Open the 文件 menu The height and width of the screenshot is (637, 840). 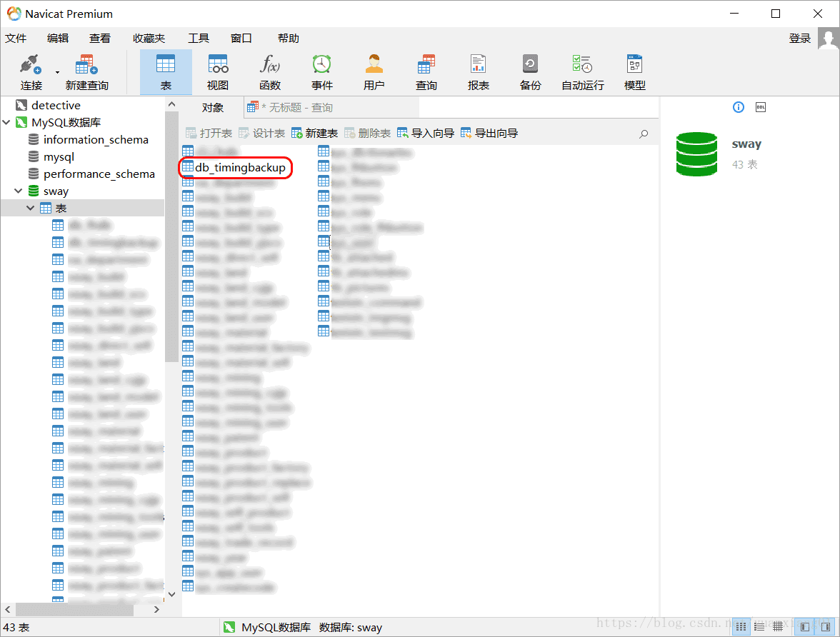tap(16, 39)
